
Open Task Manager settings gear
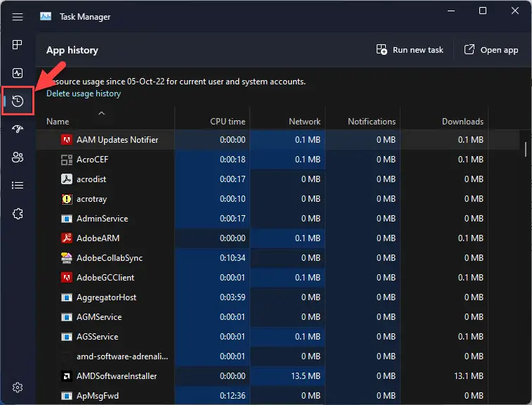click(x=18, y=387)
